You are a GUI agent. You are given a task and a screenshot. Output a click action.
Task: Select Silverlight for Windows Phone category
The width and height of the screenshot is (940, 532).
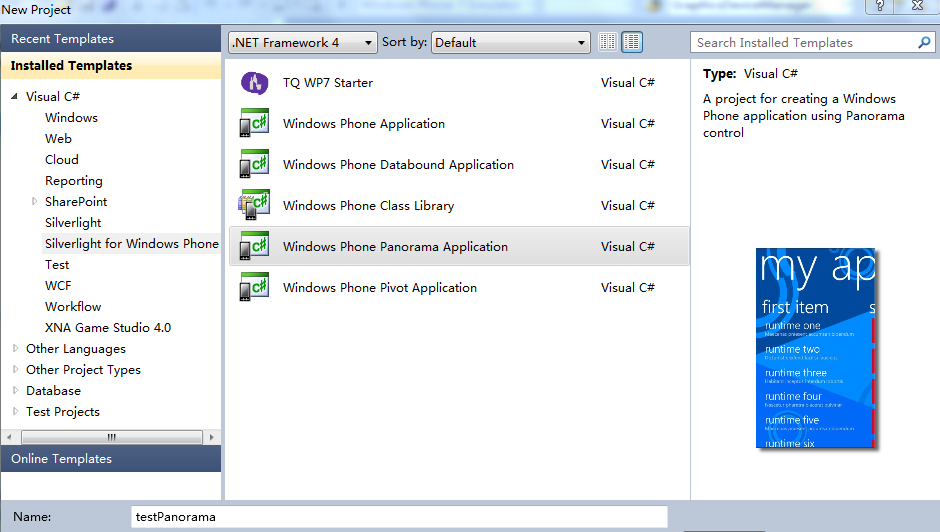(132, 244)
